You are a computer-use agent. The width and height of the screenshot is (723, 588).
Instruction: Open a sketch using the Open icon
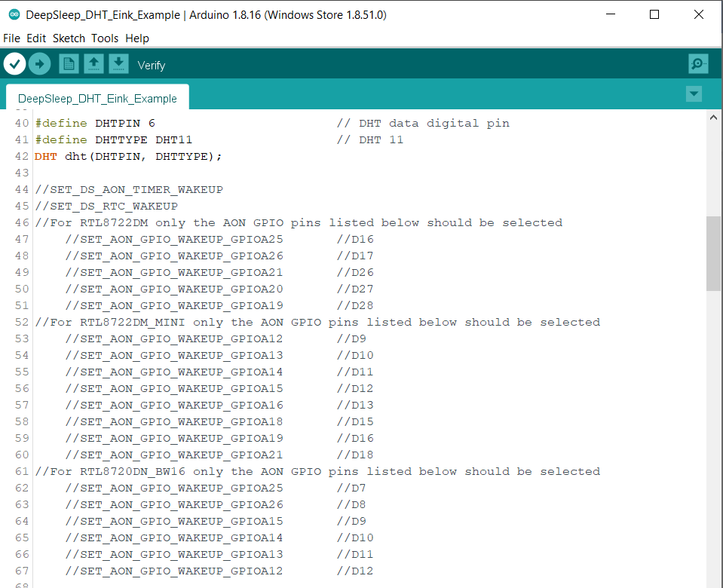tap(93, 64)
